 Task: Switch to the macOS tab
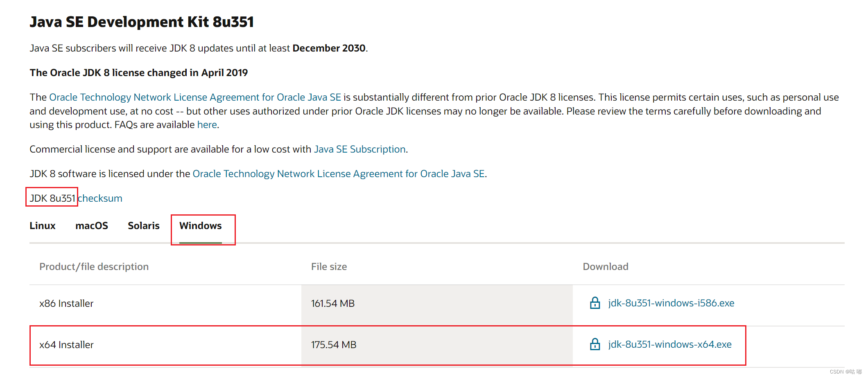[x=92, y=226]
